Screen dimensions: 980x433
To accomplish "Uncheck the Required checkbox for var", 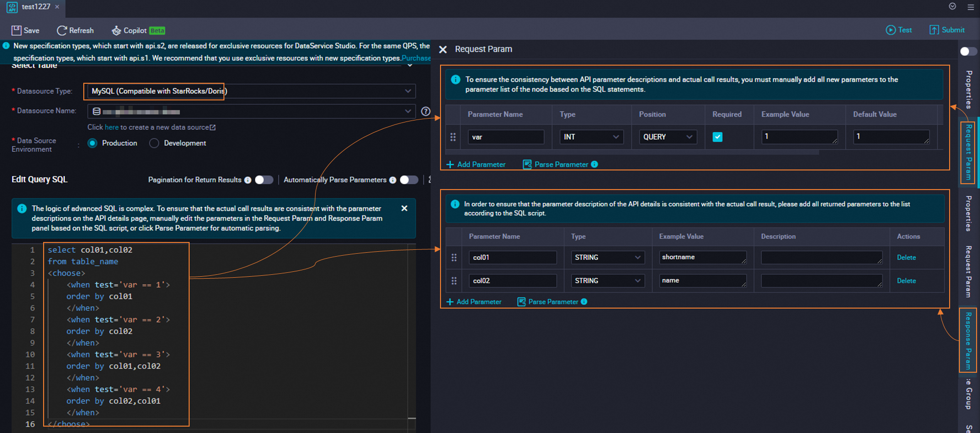I will tap(717, 137).
